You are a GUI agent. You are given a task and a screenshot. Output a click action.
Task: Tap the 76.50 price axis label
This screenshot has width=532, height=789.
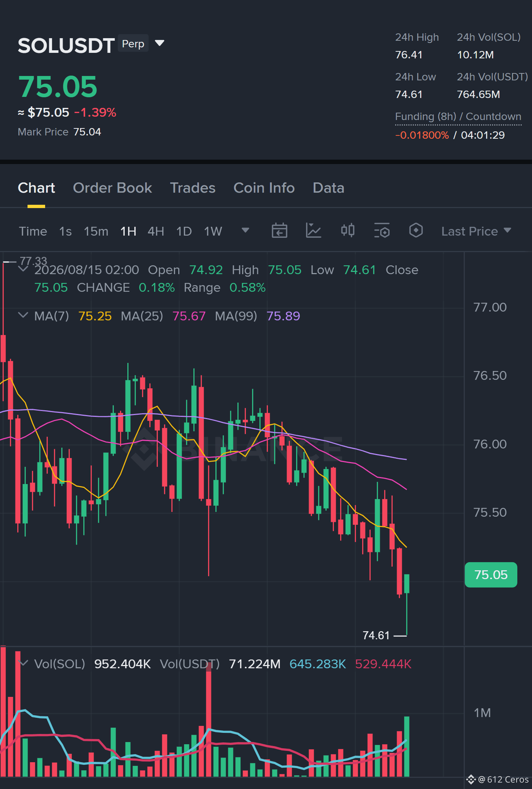[490, 375]
